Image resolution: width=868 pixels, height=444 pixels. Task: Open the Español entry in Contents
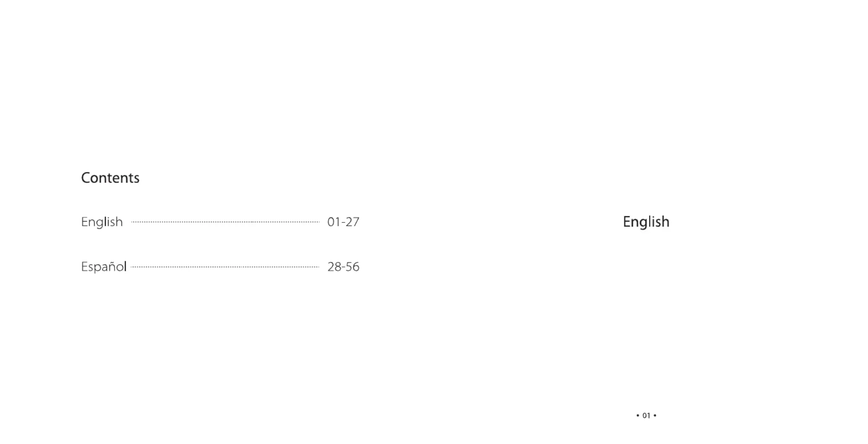click(104, 267)
